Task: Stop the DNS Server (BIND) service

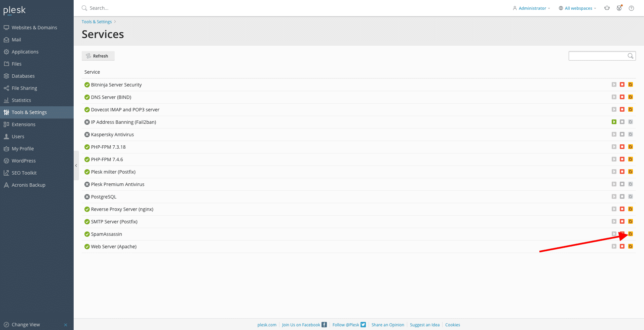Action: (x=622, y=97)
